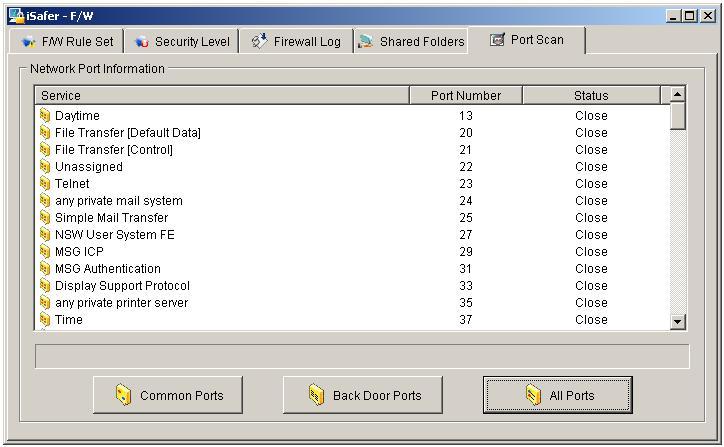Scan All Ports
The height and width of the screenshot is (447, 724).
(x=558, y=395)
